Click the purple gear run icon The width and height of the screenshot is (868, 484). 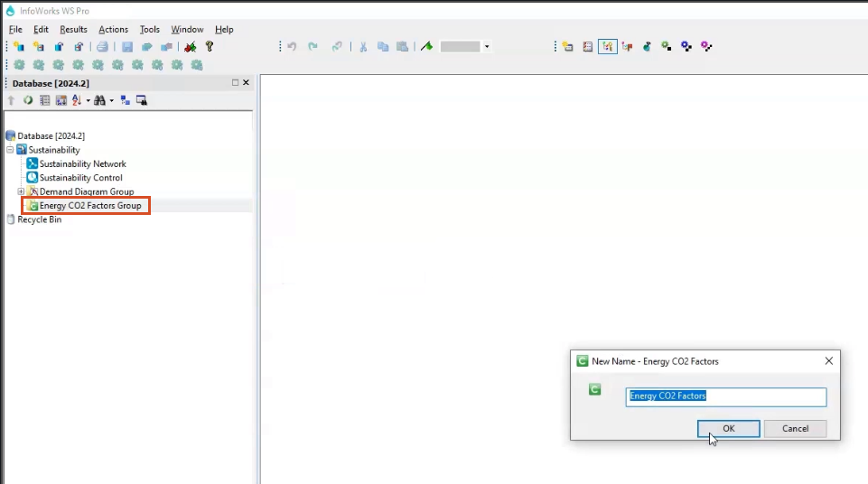(x=706, y=47)
